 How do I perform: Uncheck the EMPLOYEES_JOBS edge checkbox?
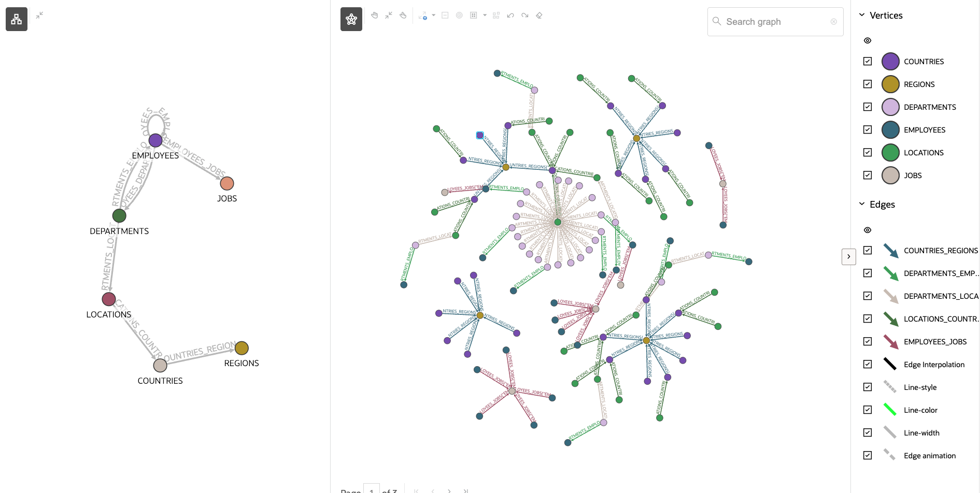(x=868, y=341)
